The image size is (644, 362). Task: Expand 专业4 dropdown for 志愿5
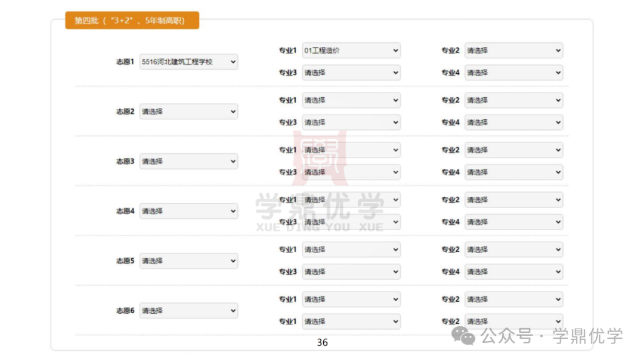pyautogui.click(x=514, y=271)
